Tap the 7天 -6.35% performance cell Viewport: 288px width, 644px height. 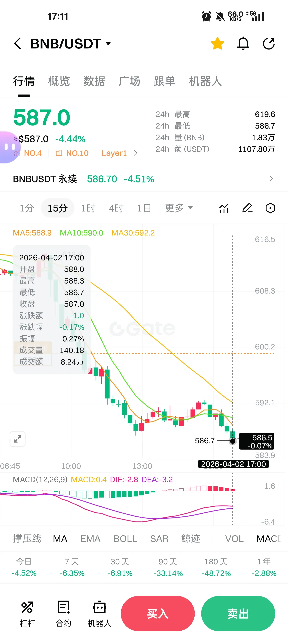point(72,567)
